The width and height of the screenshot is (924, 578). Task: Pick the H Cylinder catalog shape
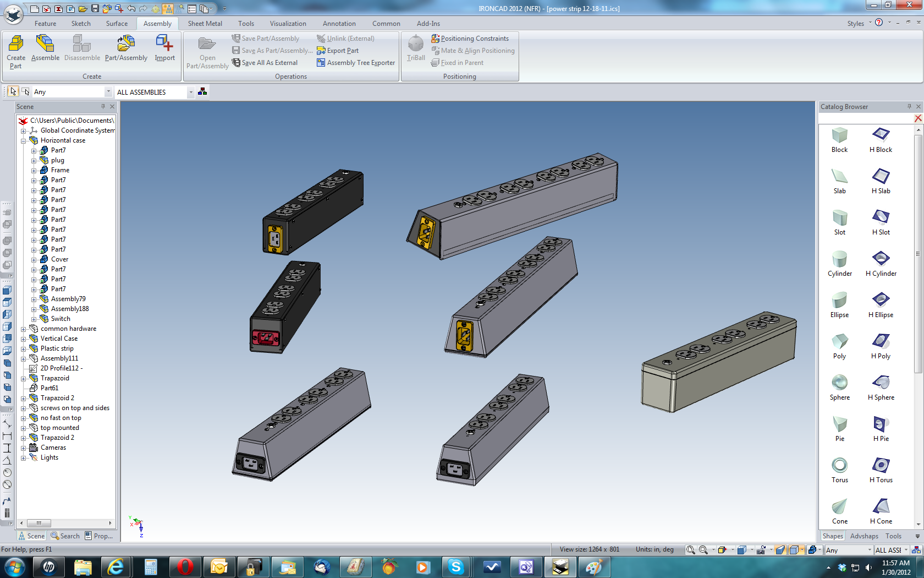coord(881,259)
